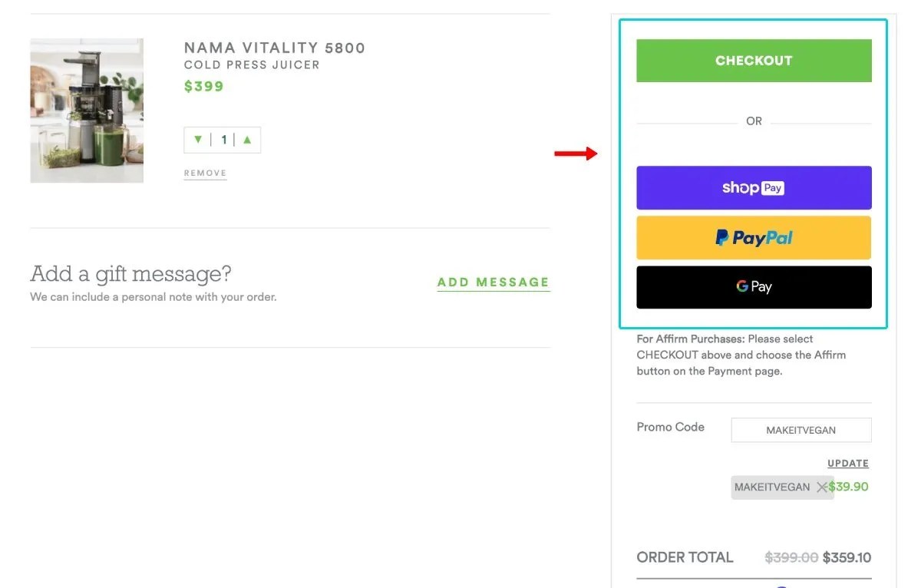This screenshot has height=588, width=921.
Task: Pay using the PayPal button
Action: 754,237
